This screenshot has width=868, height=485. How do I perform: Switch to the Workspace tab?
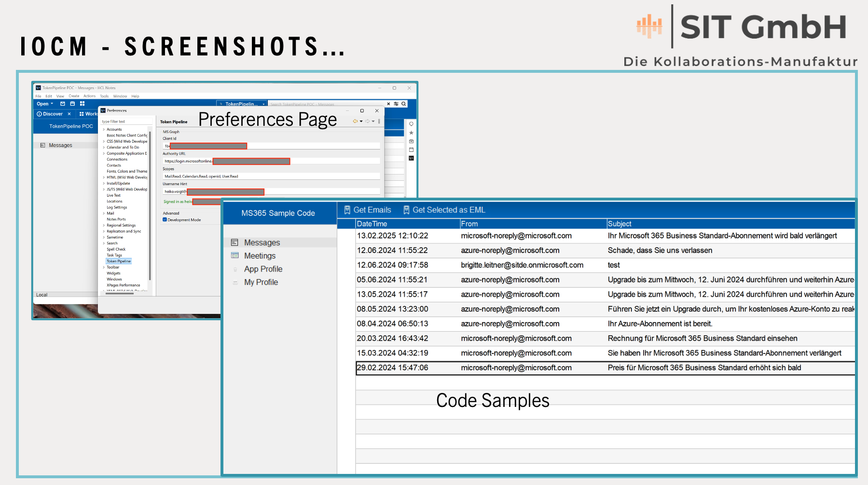(89, 114)
